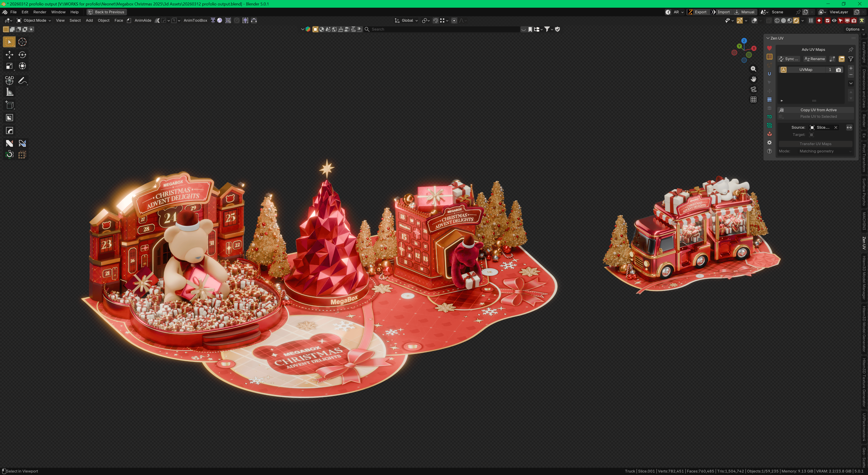Open the Zen UV Texel Density (TD) section

click(769, 117)
